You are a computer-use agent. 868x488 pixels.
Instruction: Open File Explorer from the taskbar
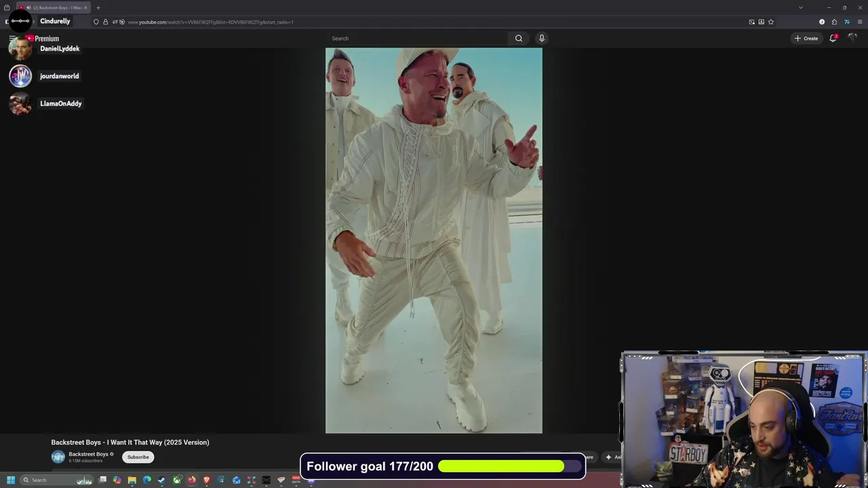132,480
